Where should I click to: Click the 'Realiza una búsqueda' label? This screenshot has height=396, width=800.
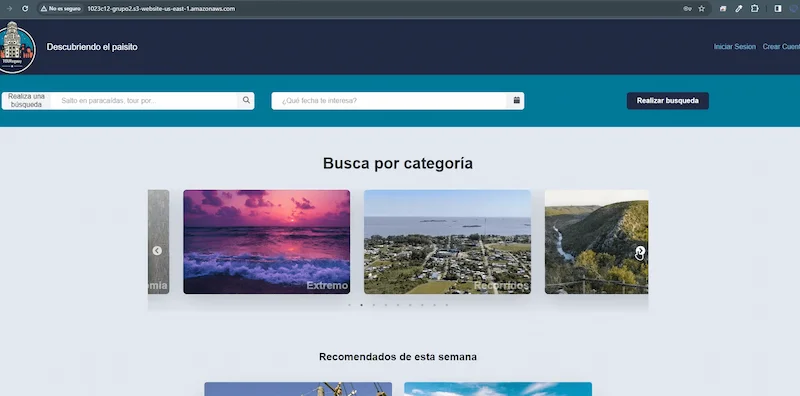(26, 101)
